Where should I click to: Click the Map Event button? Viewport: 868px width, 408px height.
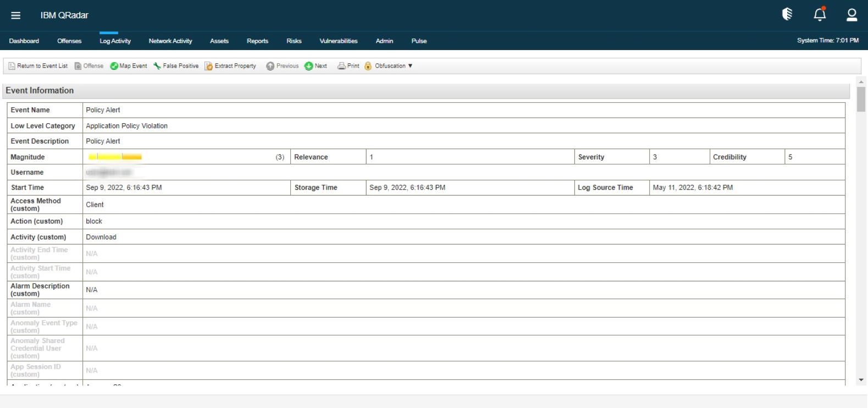[129, 66]
